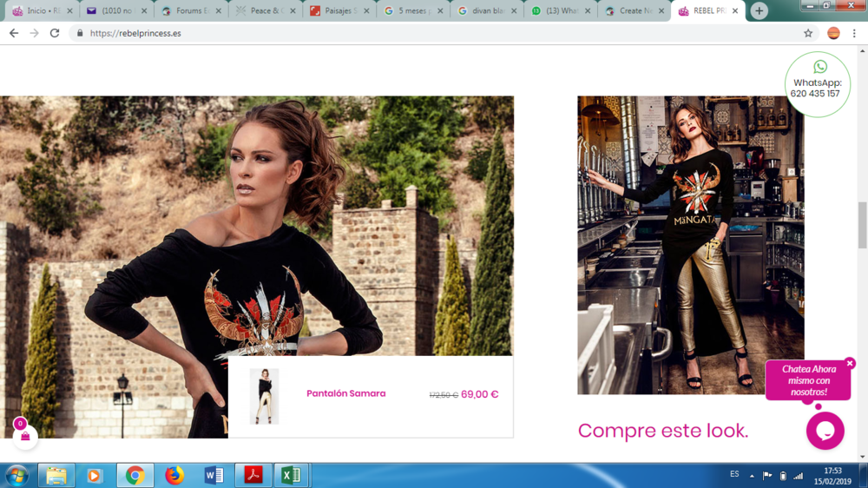This screenshot has width=868, height=488.
Task: Switch to the 'Peace &' tab
Action: 265,10
